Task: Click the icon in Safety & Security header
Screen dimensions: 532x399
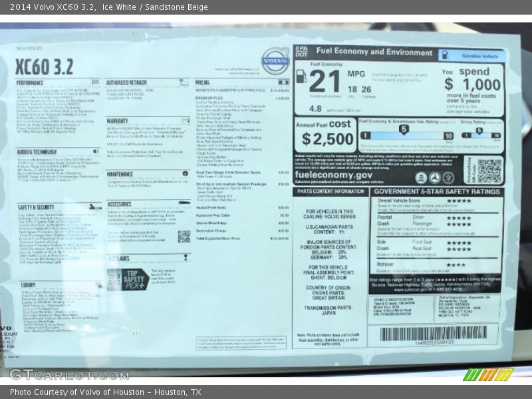Action: click(x=95, y=207)
